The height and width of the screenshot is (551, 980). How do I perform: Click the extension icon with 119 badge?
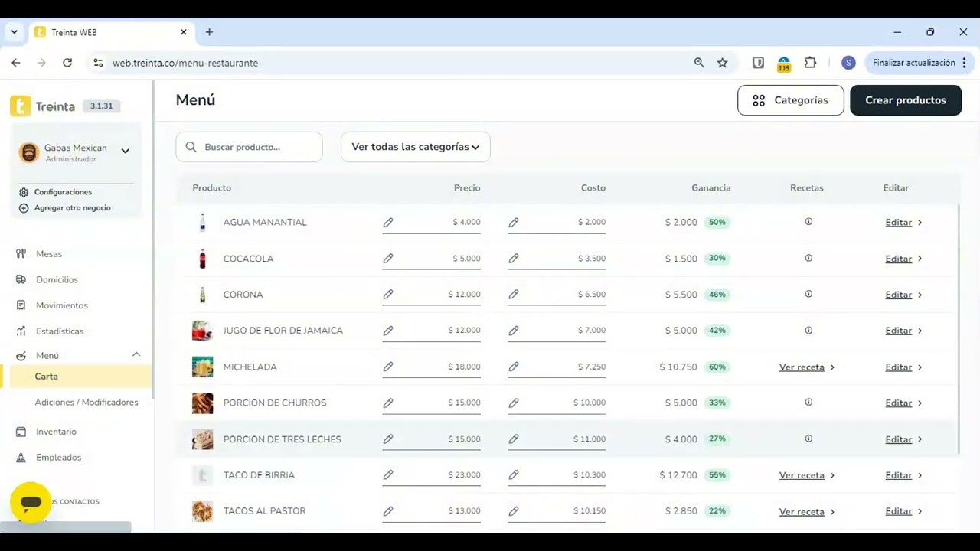pos(784,64)
